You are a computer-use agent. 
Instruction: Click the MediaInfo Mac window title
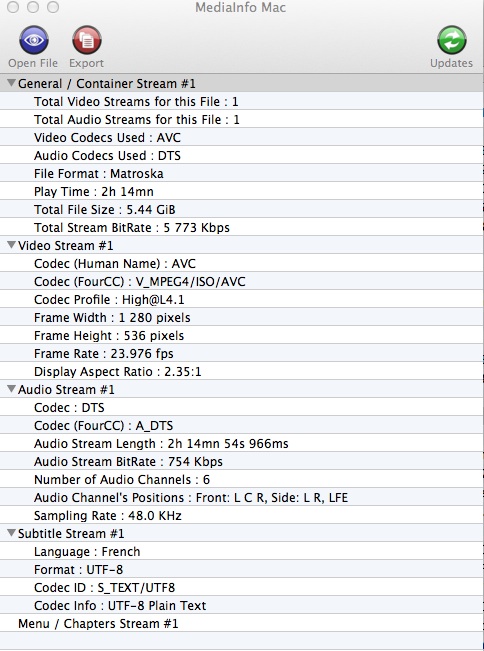(240, 7)
